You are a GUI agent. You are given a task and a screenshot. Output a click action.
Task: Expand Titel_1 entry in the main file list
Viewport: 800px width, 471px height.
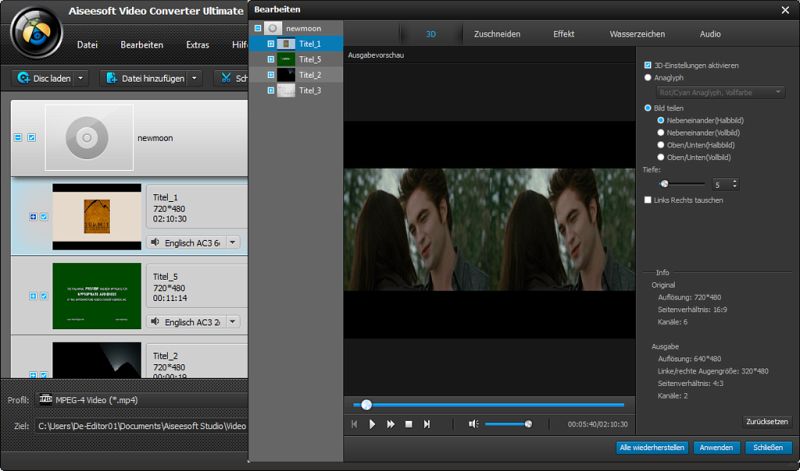coord(33,217)
